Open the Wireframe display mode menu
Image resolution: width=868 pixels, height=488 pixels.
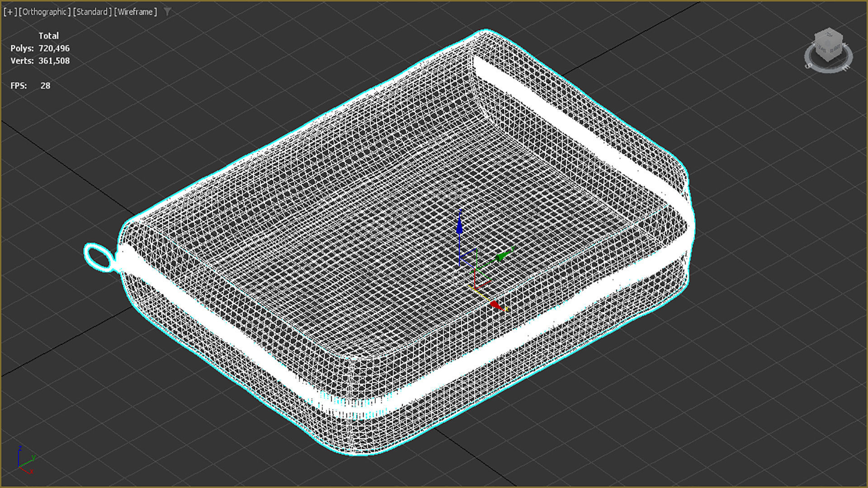tap(136, 12)
